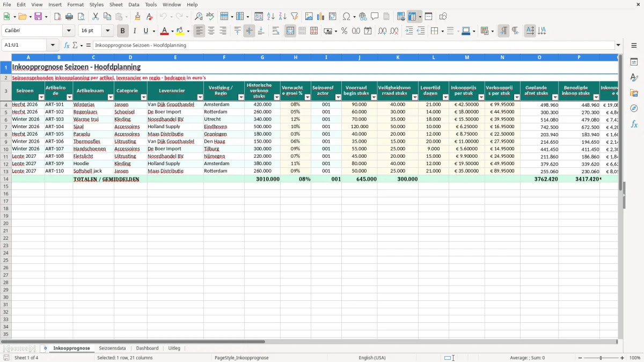Open the Font Size dropdown
The image size is (644, 362).
(108, 31)
